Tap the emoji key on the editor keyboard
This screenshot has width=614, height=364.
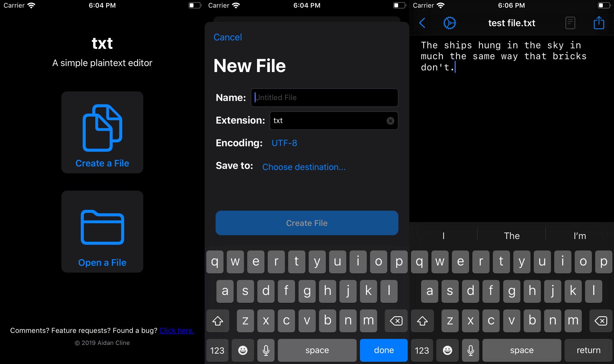point(448,350)
